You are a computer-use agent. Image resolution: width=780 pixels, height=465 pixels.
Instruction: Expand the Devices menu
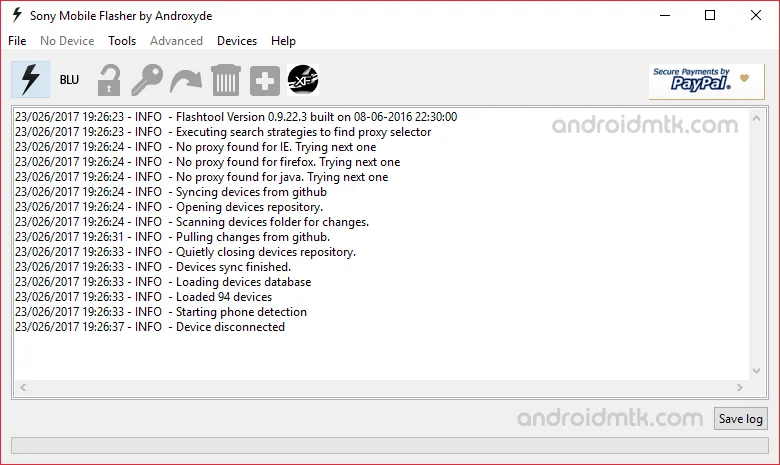tap(237, 41)
